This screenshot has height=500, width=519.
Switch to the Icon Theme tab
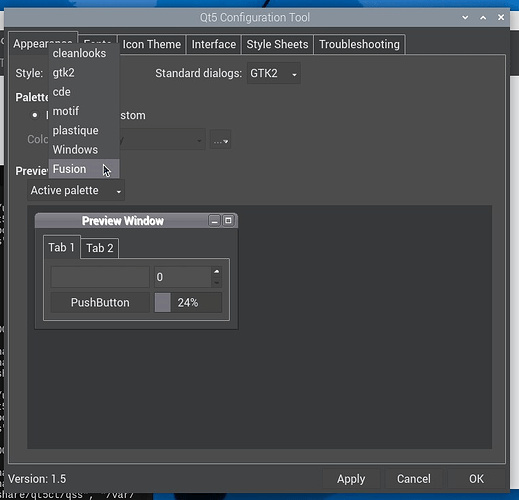coord(151,44)
